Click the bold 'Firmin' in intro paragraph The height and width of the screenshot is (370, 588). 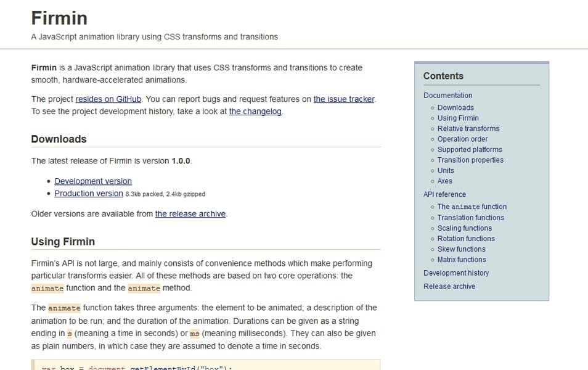(x=44, y=68)
